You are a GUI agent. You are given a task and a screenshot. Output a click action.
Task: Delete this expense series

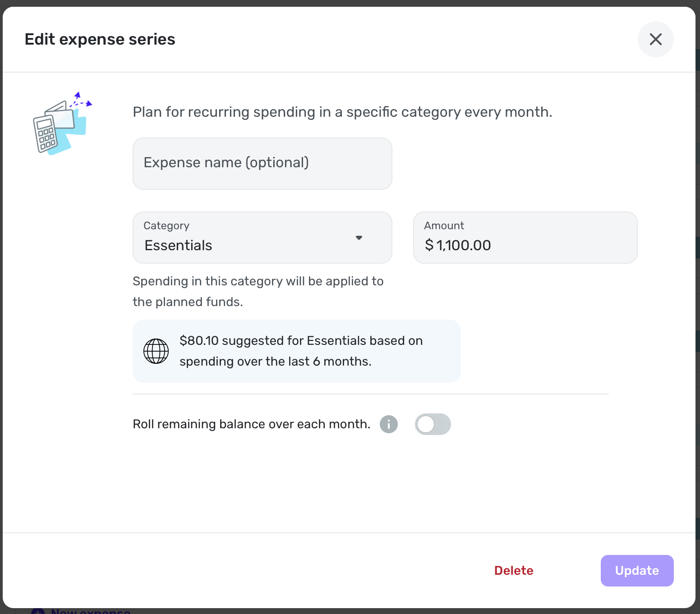tap(514, 571)
